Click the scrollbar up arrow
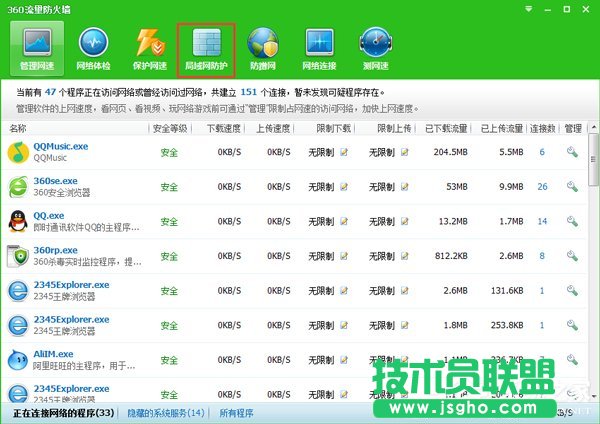Image resolution: width=600 pixels, height=424 pixels. 593,127
